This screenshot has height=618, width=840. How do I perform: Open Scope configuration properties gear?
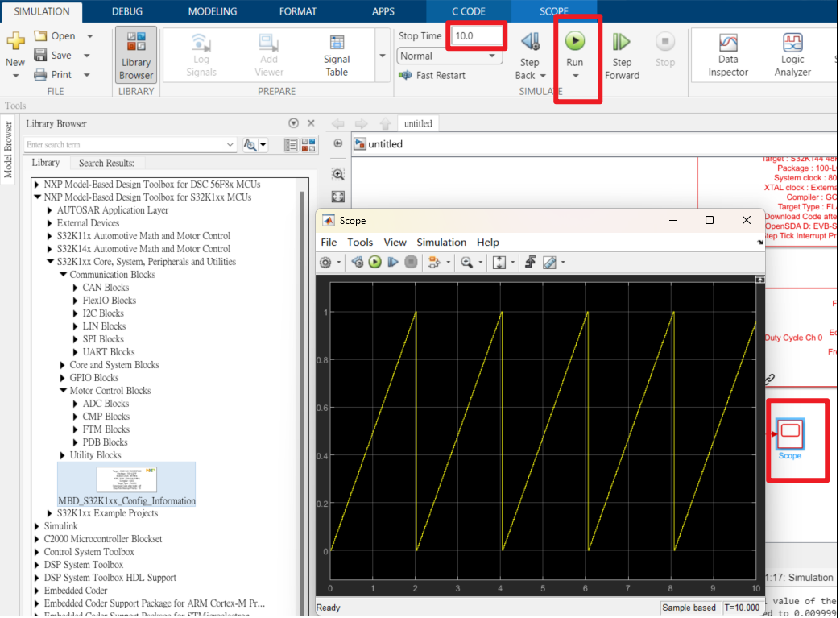pos(325,263)
